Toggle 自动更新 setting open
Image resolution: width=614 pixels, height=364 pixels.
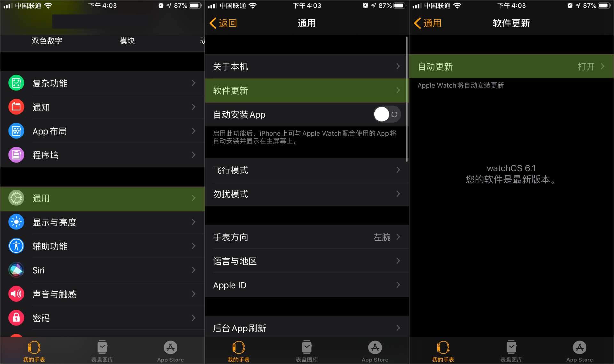[512, 66]
